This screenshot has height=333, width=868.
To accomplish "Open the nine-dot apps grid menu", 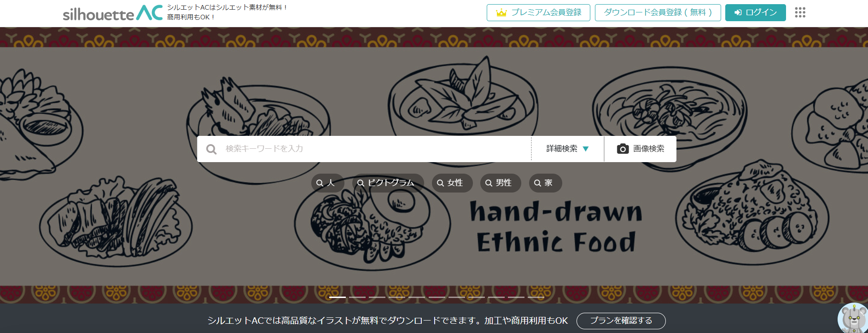I will pyautogui.click(x=800, y=12).
